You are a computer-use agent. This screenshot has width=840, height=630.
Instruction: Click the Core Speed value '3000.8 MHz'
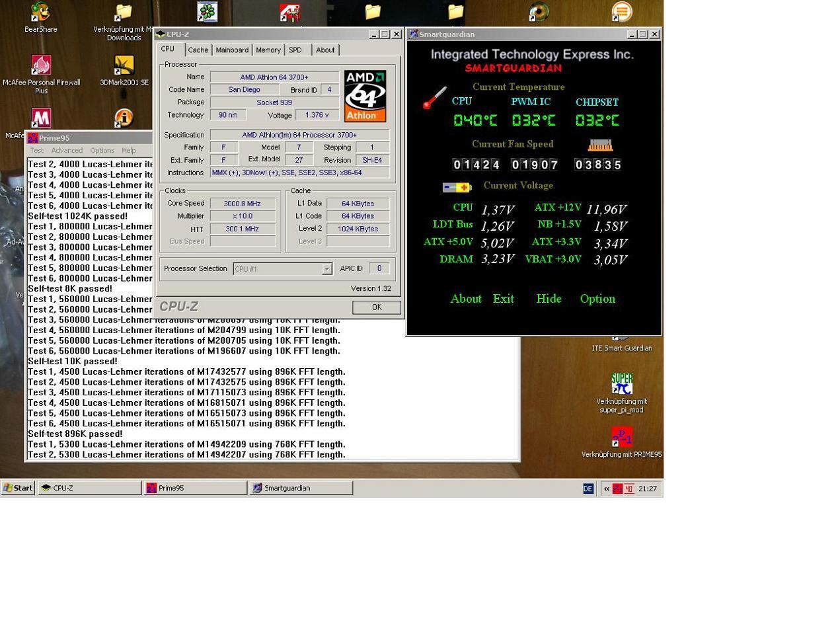coord(243,204)
